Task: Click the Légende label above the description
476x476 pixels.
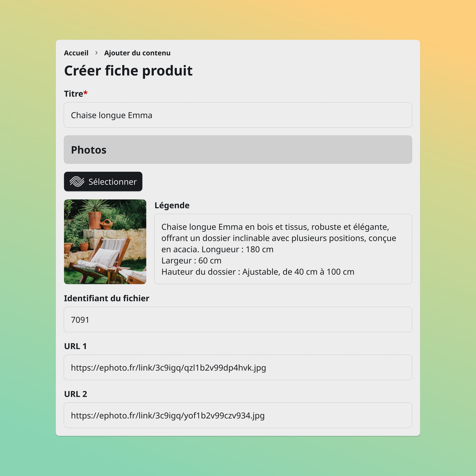Action: point(172,205)
